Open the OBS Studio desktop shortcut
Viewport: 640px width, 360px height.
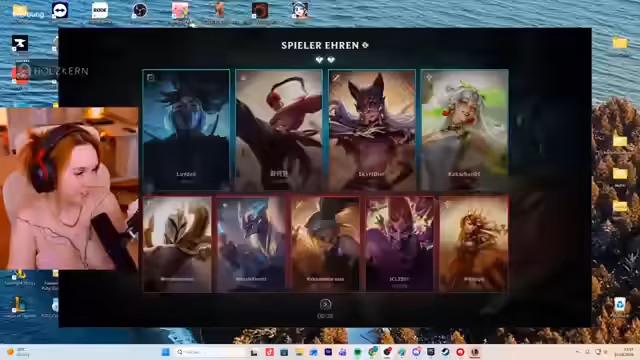[x=140, y=11]
